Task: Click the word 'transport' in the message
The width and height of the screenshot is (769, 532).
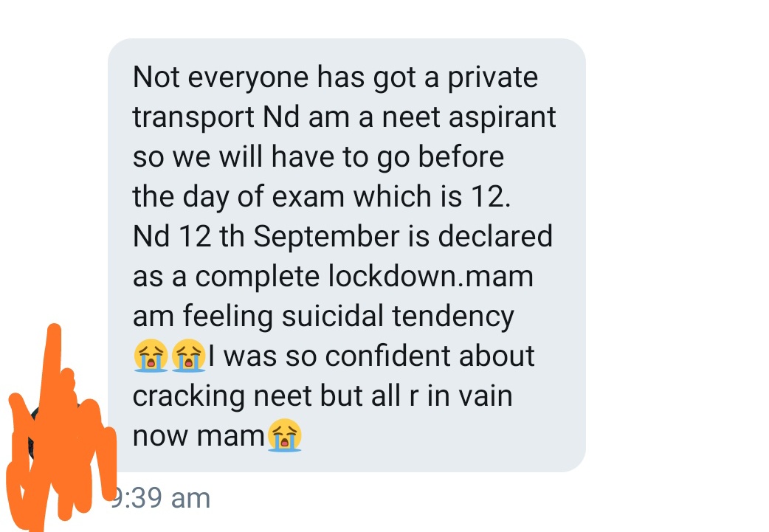Action: 193,117
